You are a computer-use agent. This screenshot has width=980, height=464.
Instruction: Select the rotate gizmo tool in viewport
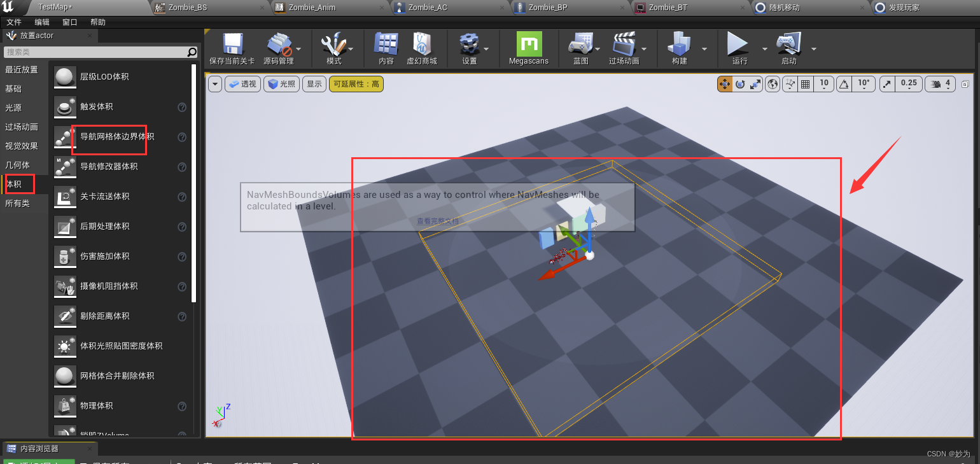(x=740, y=84)
